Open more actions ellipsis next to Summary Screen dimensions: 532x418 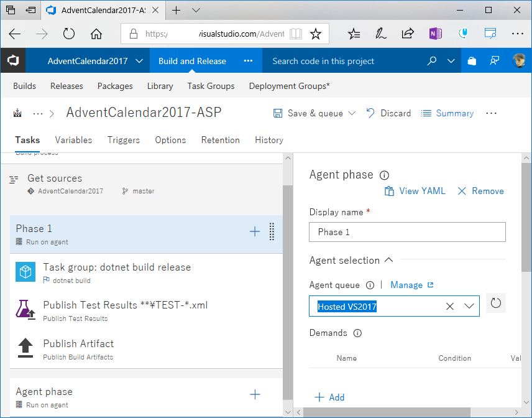tap(491, 113)
